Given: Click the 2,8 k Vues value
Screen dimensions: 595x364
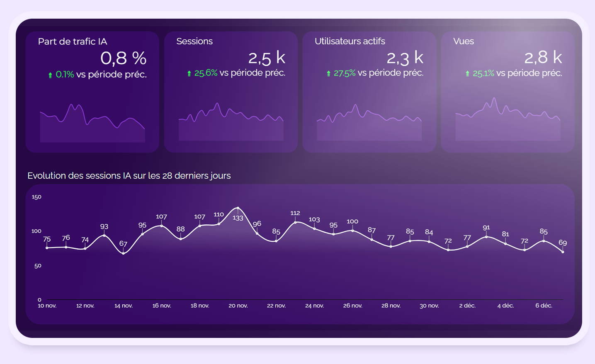Looking at the screenshot, I should [543, 58].
